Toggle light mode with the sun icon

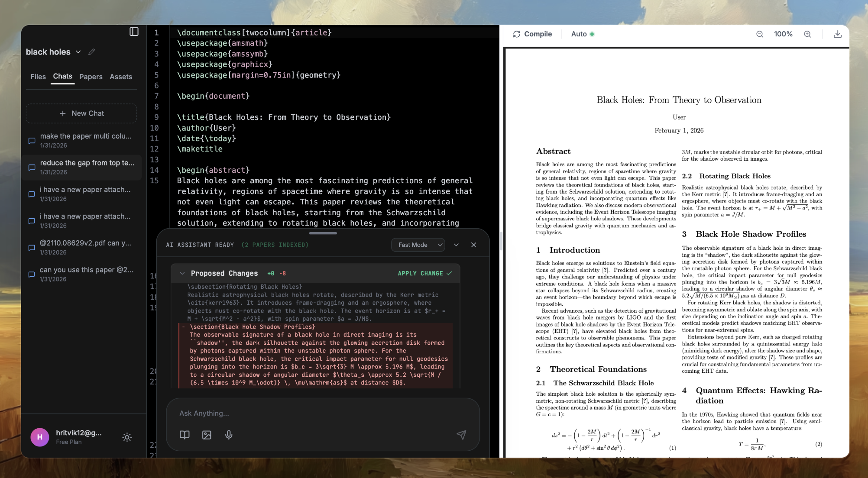point(127,437)
